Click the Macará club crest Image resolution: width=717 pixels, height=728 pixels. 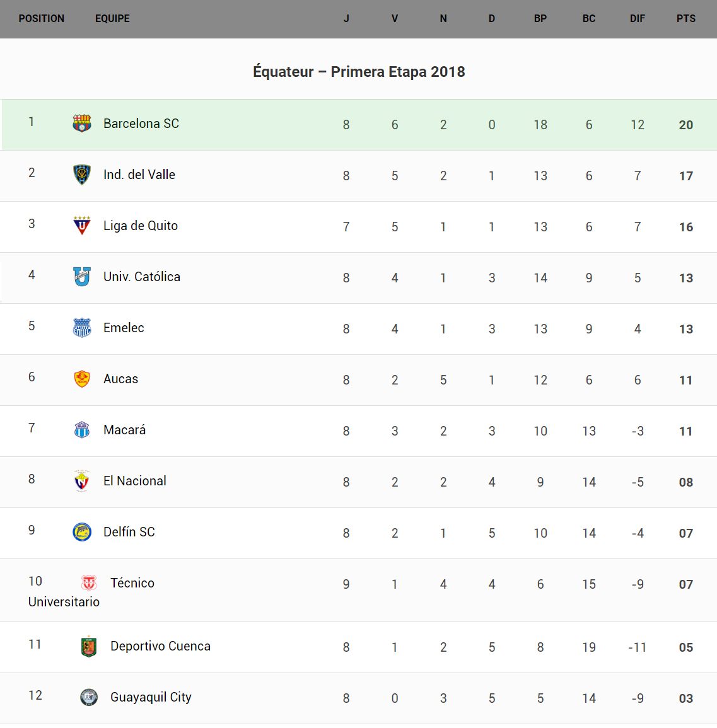click(82, 429)
